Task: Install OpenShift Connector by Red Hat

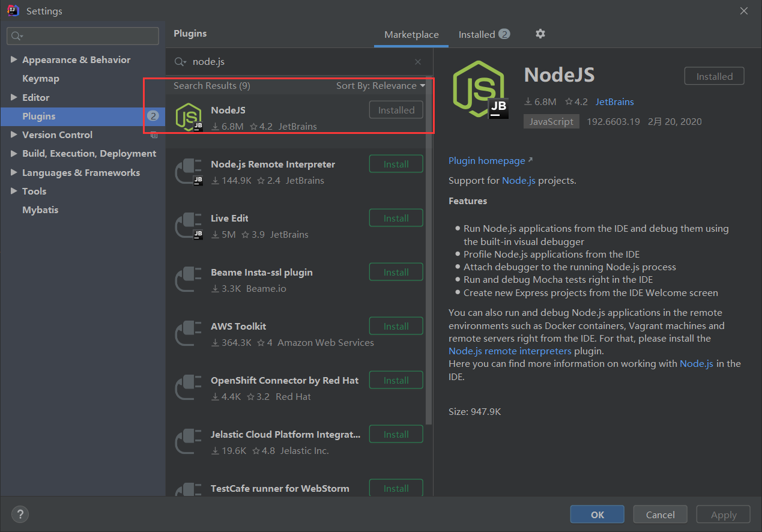Action: click(x=396, y=380)
